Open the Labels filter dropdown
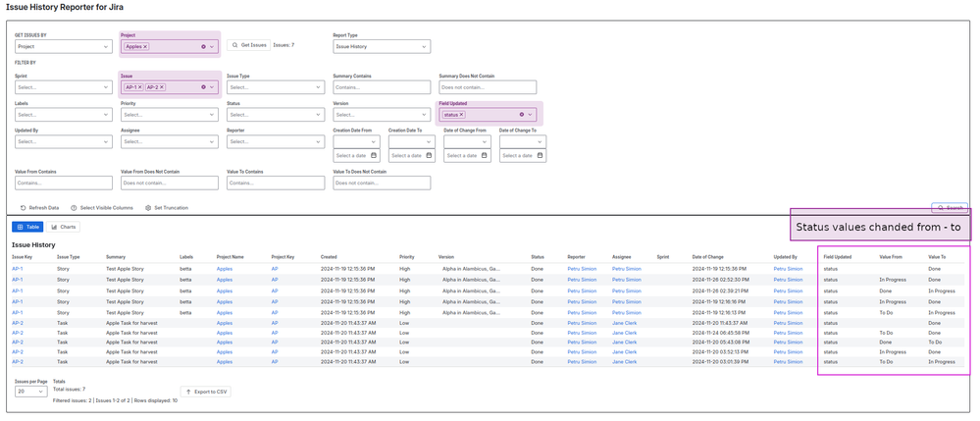 (63, 115)
